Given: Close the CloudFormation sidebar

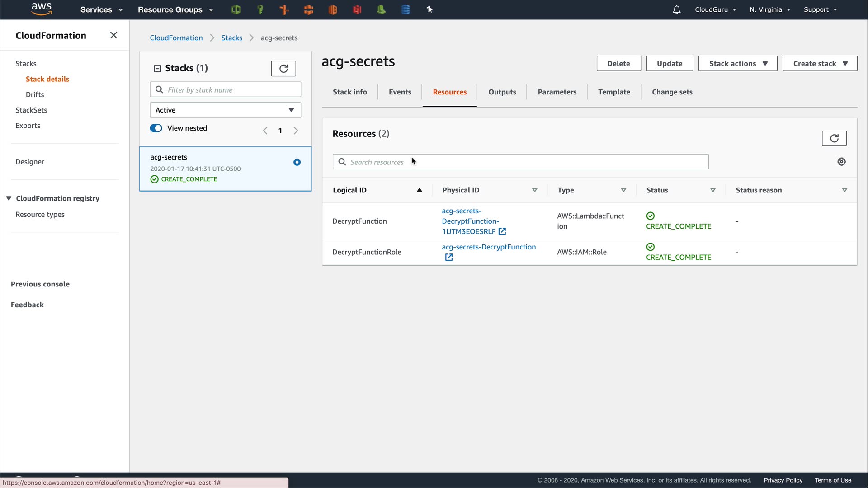Looking at the screenshot, I should coord(113,35).
